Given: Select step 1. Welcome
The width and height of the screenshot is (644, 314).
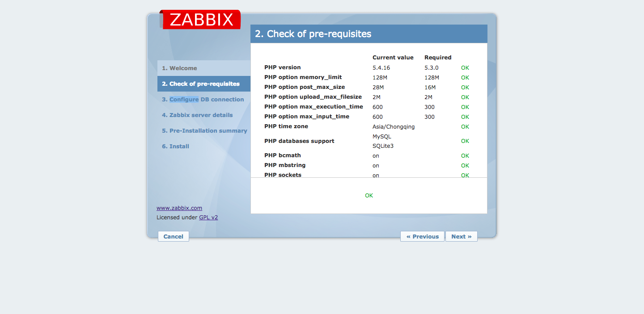Looking at the screenshot, I should [x=204, y=68].
